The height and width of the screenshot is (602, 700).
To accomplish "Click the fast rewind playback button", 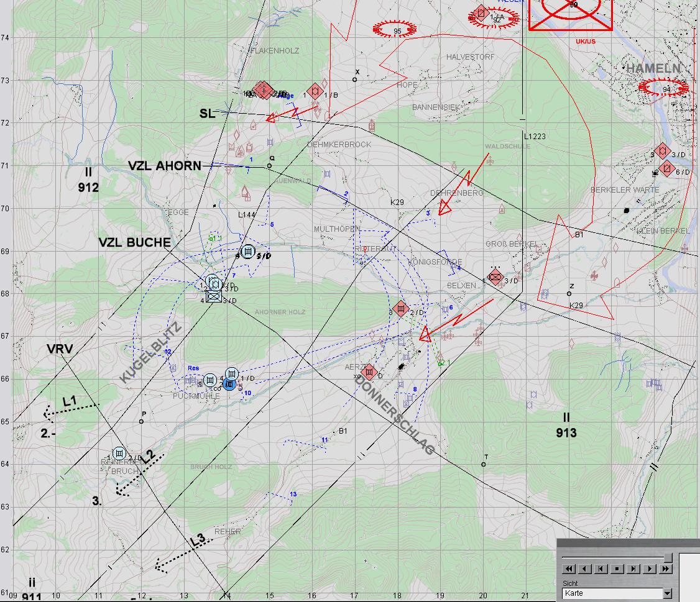I will click(568, 568).
